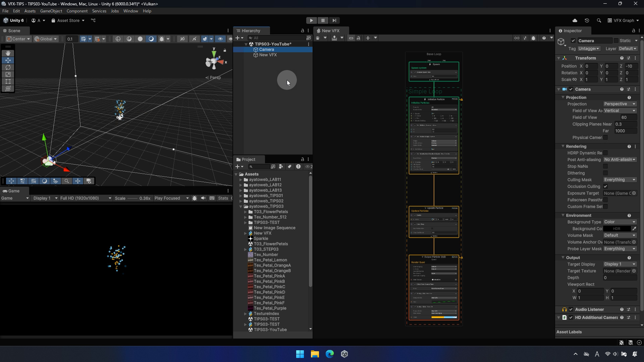
Task: Click the Background Color HDR swatch
Action: [x=616, y=229]
